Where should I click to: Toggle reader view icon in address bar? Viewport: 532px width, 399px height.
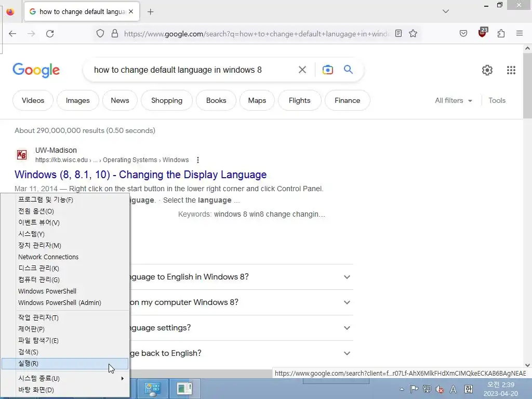click(x=398, y=34)
